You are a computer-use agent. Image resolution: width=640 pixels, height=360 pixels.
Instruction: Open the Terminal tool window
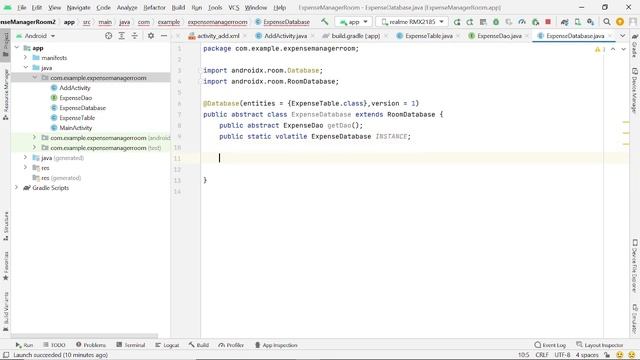tap(131, 345)
